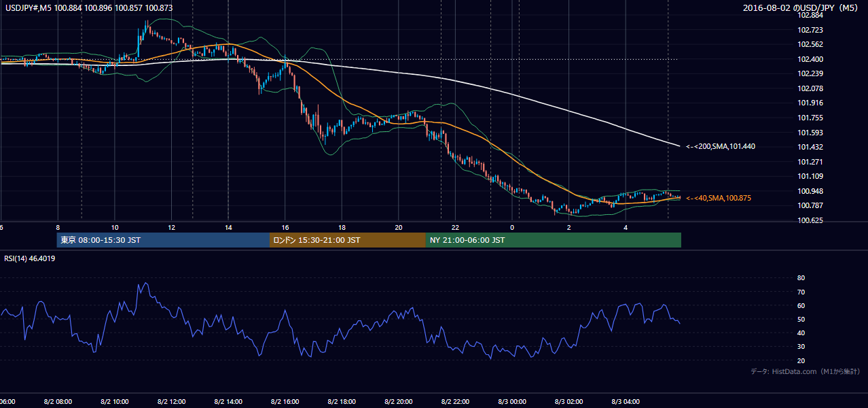The image size is (868, 408).
Task: Click the RSI 50 level label
Action: point(801,320)
